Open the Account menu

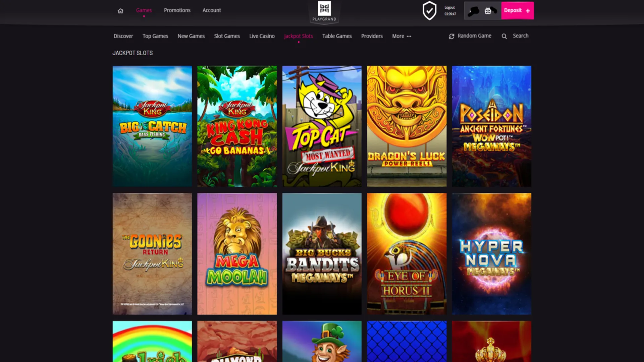coord(212,10)
